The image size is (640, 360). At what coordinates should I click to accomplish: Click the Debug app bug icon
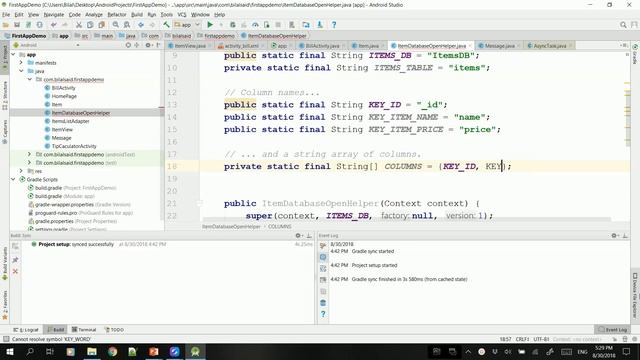(x=232, y=25)
